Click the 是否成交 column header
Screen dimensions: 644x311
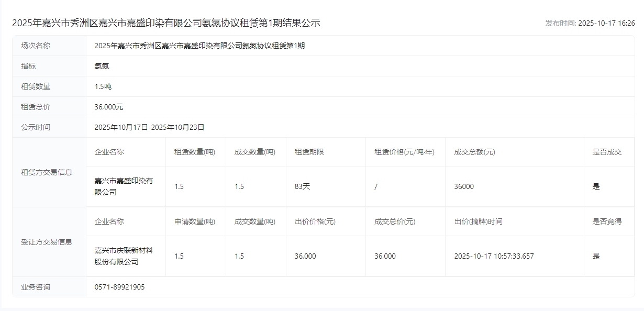coord(607,152)
